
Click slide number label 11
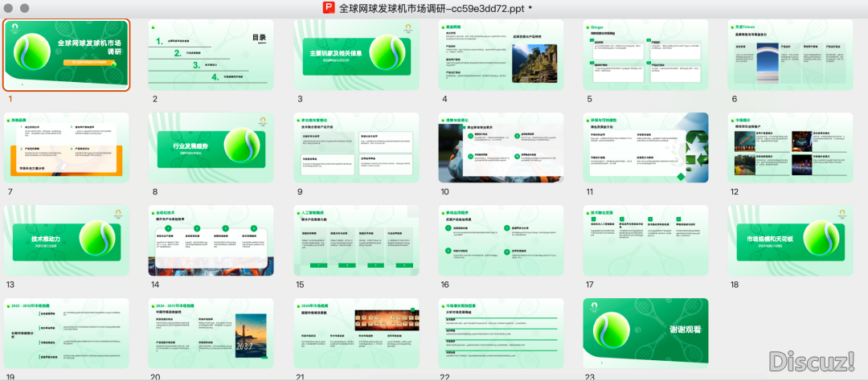click(590, 192)
